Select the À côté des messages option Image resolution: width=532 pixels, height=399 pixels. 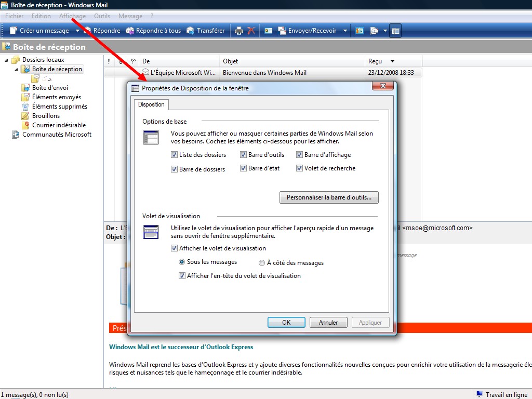pyautogui.click(x=262, y=263)
